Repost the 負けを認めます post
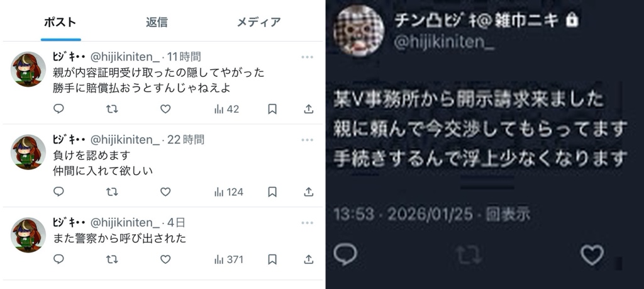Viewport: 644px width, 289px height. 112,192
